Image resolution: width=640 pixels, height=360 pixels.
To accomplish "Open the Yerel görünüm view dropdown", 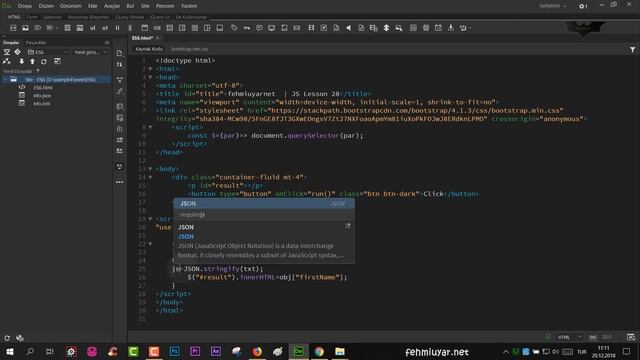I will coord(90,52).
